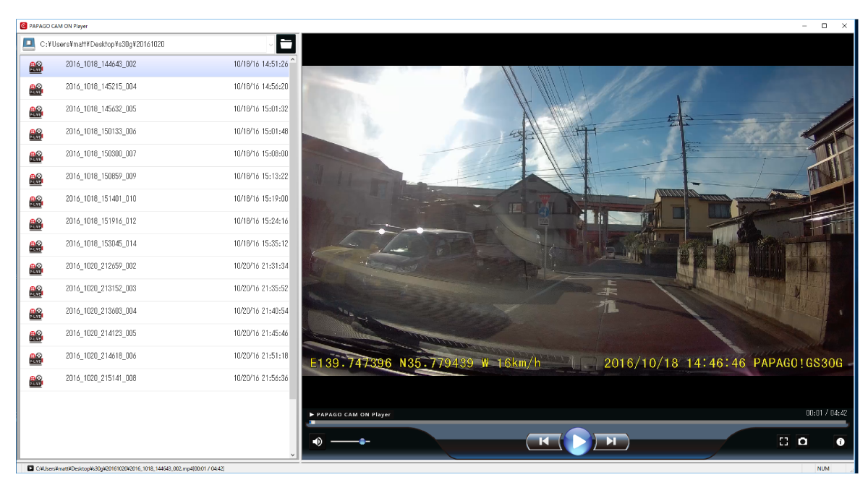The width and height of the screenshot is (868, 485).
Task: Open the folder browse button
Action: [x=286, y=43]
